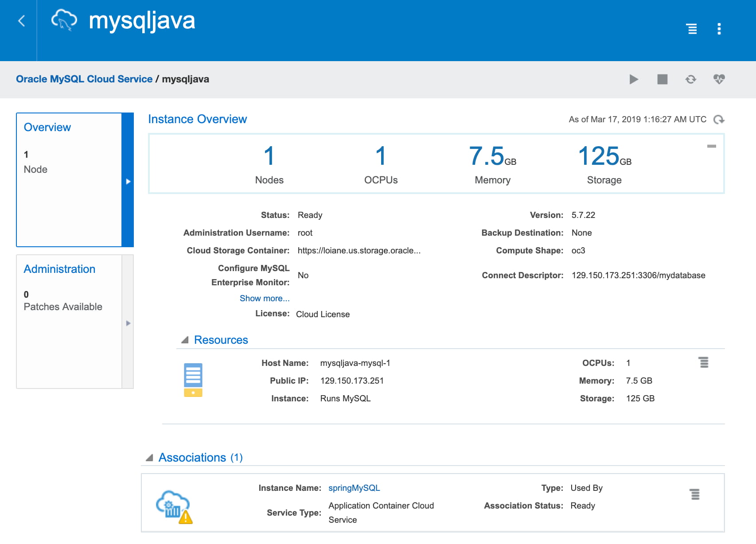Click the Runs MySQL instance value

[345, 399]
